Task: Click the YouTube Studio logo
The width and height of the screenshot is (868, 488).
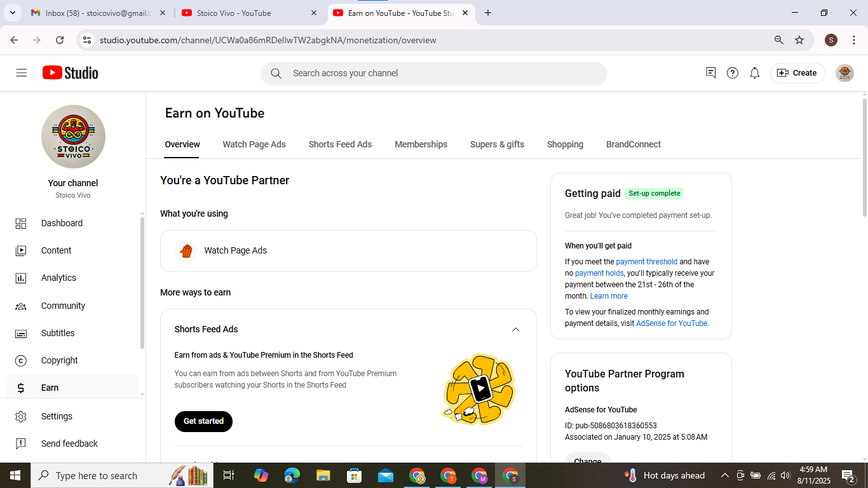Action: click(x=71, y=73)
